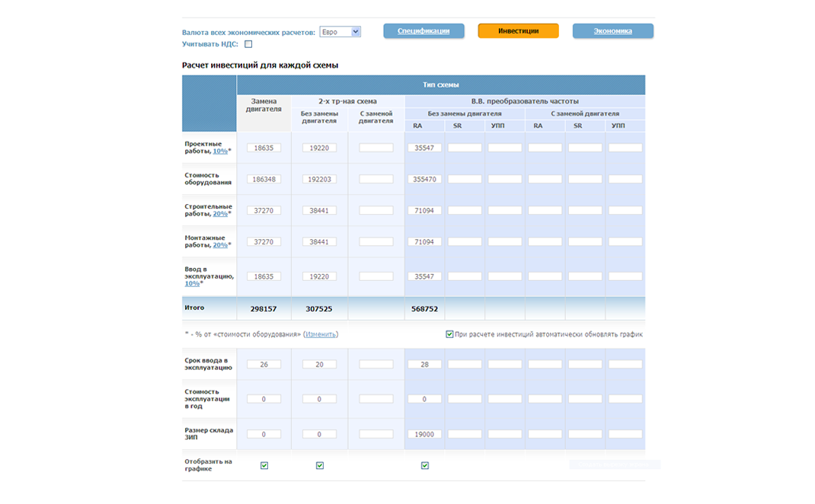
Task: Click the heading Расчет инвестиций для каждой схемы
Action: click(260, 65)
